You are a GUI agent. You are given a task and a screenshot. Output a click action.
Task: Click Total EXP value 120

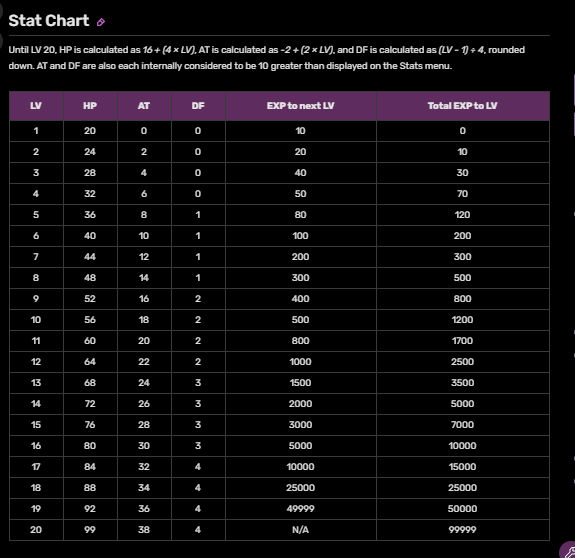click(x=462, y=214)
